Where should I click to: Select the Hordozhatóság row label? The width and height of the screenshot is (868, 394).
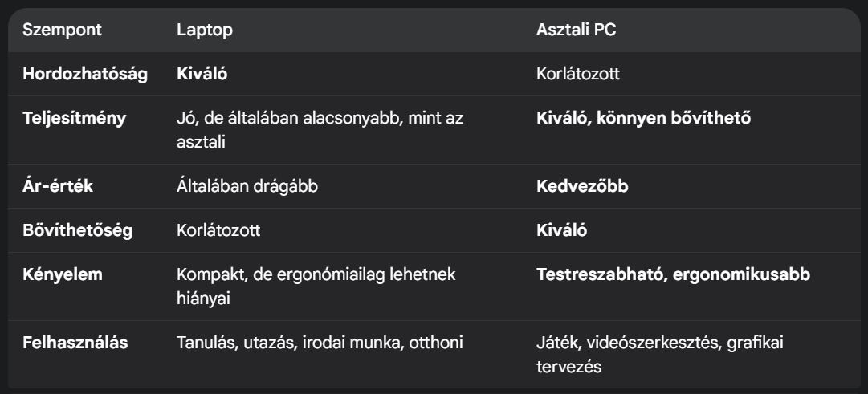click(x=85, y=74)
